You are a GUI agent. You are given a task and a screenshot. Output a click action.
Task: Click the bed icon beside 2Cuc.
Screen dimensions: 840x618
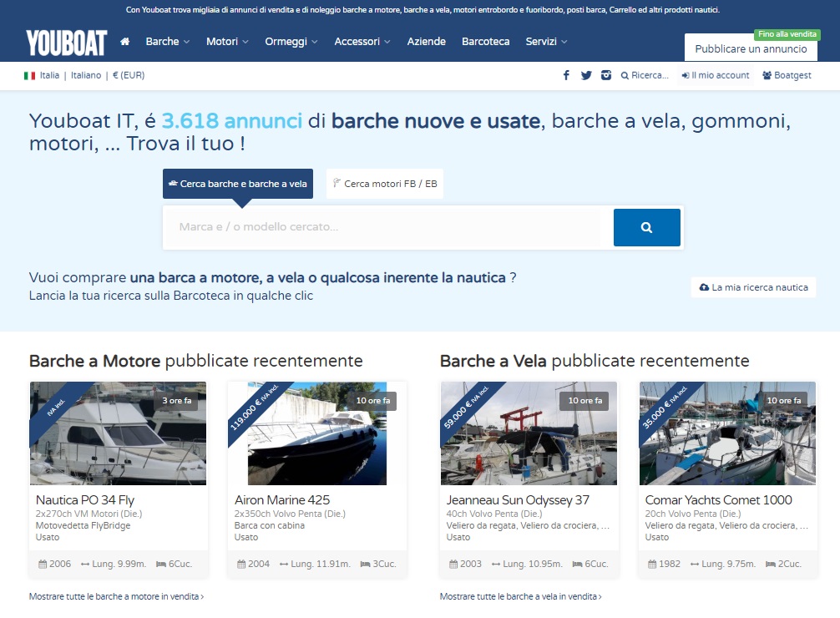(771, 564)
